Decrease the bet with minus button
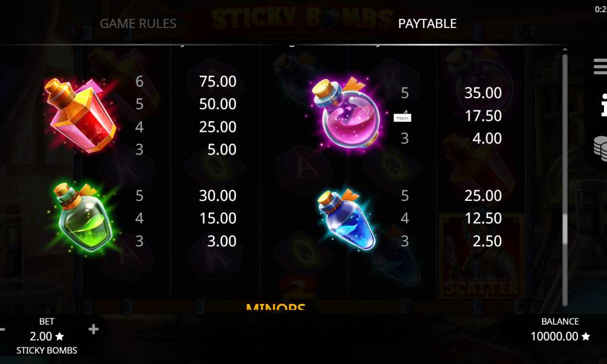The image size is (607, 364). [x=2, y=329]
